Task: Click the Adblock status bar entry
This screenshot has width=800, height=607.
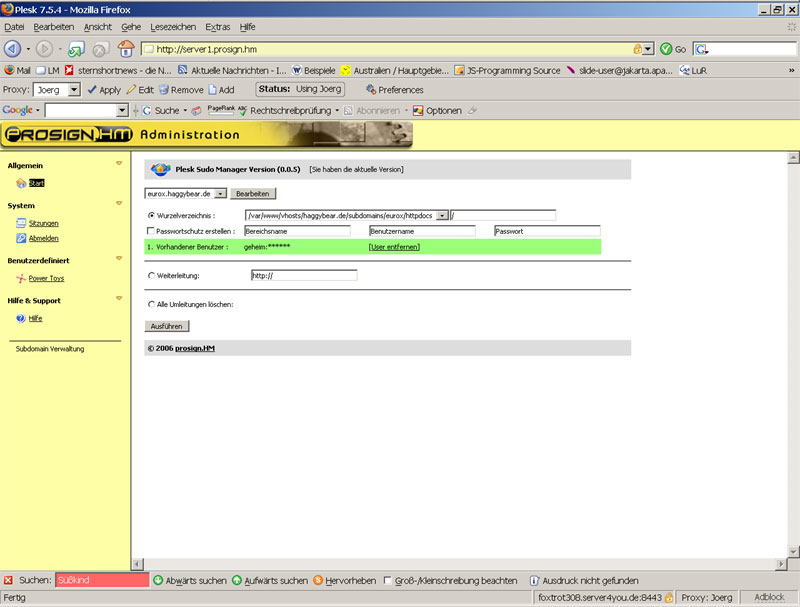Action: (x=769, y=597)
